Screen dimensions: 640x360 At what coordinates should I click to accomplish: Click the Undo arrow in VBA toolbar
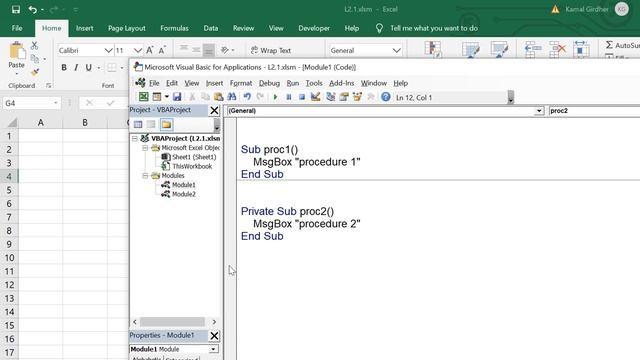[x=247, y=97]
